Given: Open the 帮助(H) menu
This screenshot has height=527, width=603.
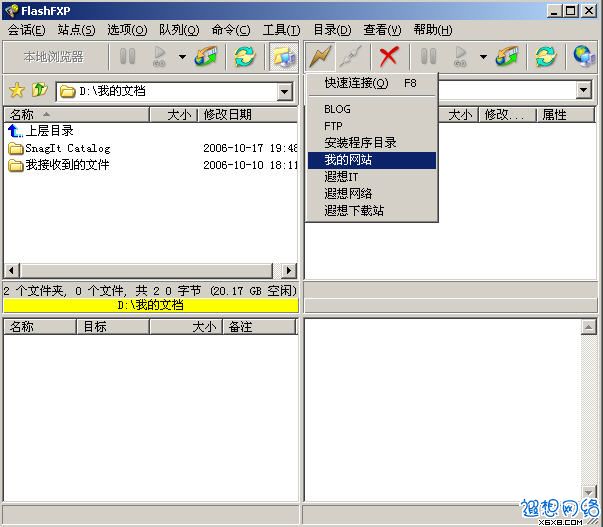Looking at the screenshot, I should [433, 30].
